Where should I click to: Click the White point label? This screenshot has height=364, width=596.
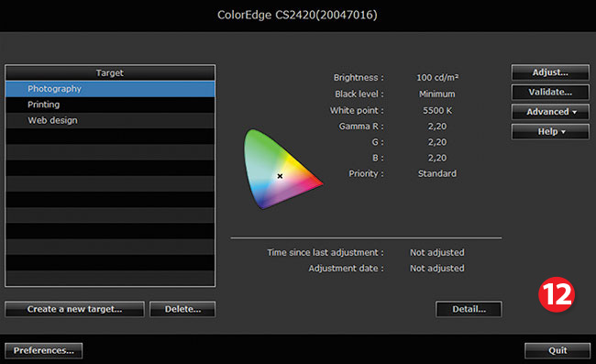(x=357, y=111)
